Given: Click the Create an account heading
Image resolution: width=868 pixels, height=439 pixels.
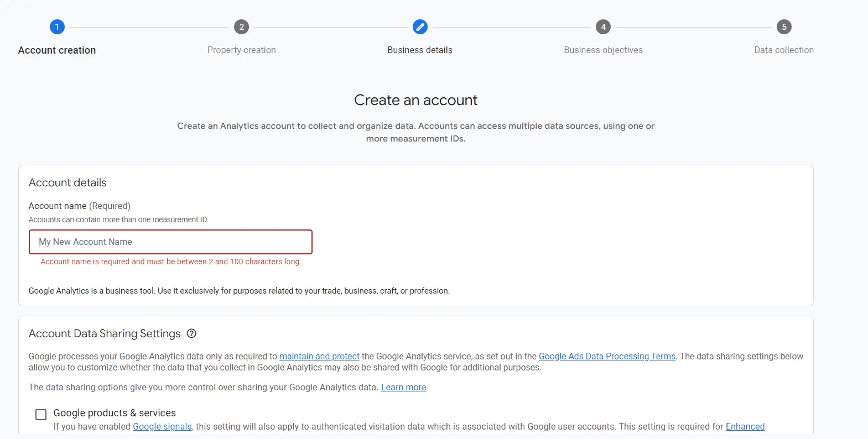Looking at the screenshot, I should [416, 100].
